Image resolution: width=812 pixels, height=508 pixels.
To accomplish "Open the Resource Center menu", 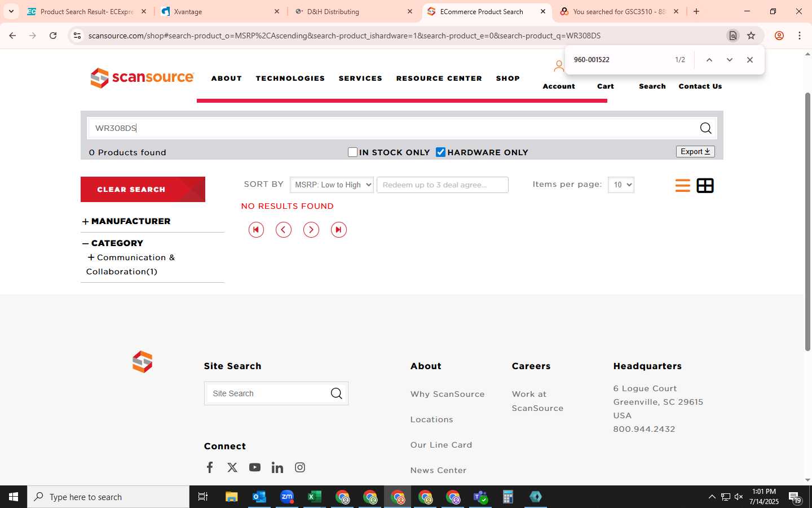I will 439,78.
